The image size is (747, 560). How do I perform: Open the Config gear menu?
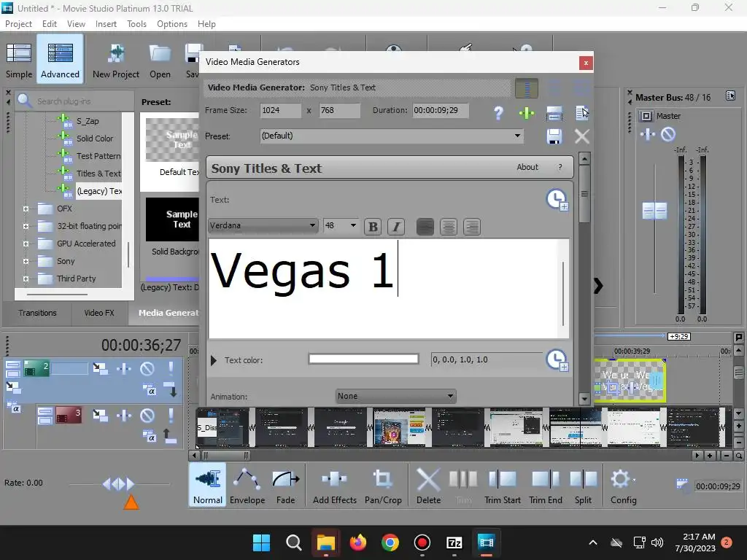pos(623,485)
